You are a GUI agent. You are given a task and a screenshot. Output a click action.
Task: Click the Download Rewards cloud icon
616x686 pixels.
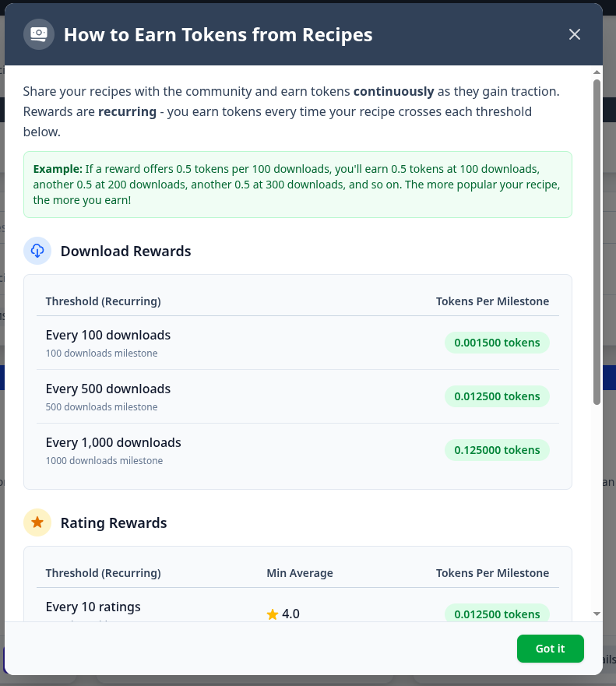[37, 251]
